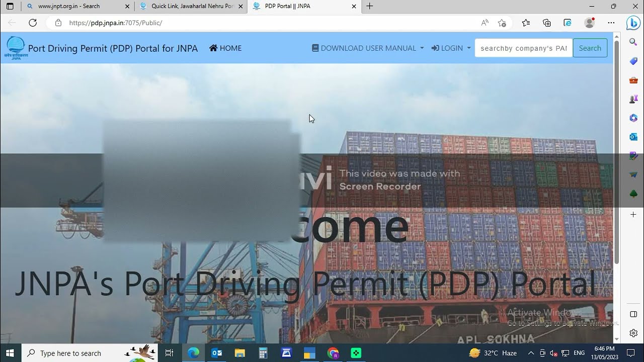This screenshot has width=644, height=362.
Task: Toggle Internet Explorer mode icon
Action: 568,23
